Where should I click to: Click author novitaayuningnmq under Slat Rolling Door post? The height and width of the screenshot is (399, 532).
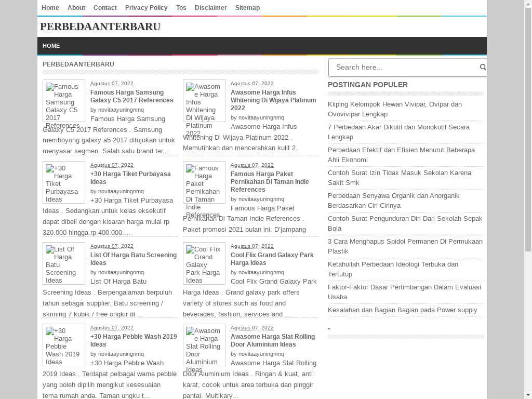tap(261, 354)
